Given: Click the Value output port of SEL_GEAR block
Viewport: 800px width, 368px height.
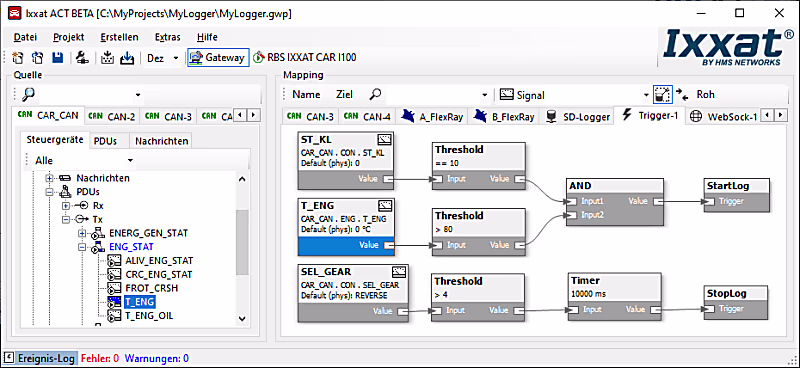Looking at the screenshot, I should (x=403, y=311).
